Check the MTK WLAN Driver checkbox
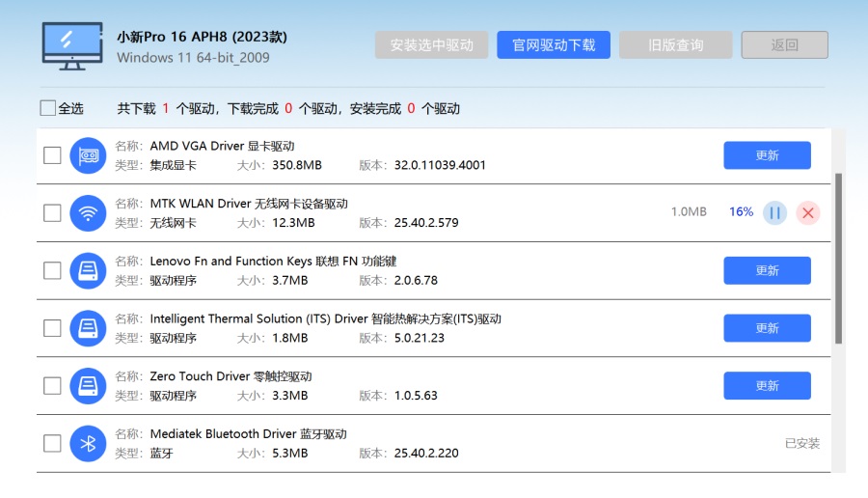The height and width of the screenshot is (498, 868). click(53, 212)
